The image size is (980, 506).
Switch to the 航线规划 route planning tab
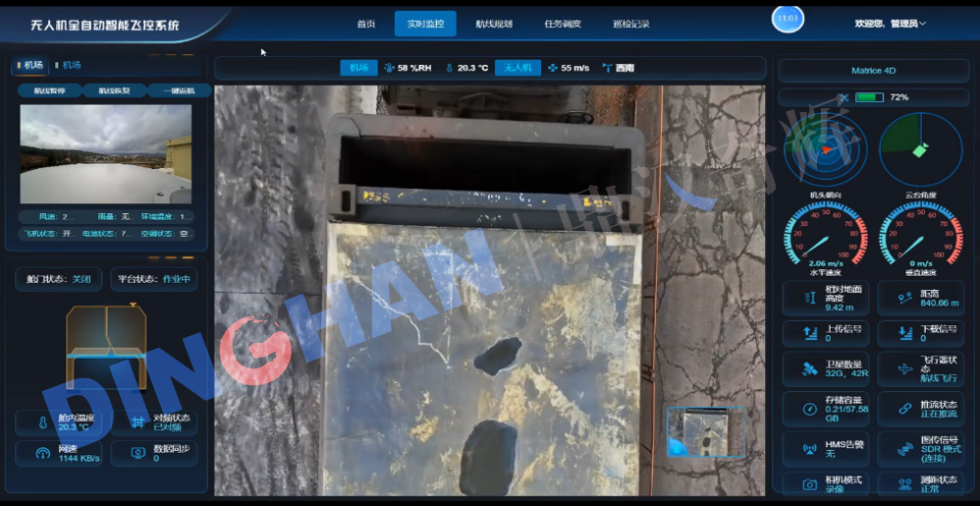[493, 24]
